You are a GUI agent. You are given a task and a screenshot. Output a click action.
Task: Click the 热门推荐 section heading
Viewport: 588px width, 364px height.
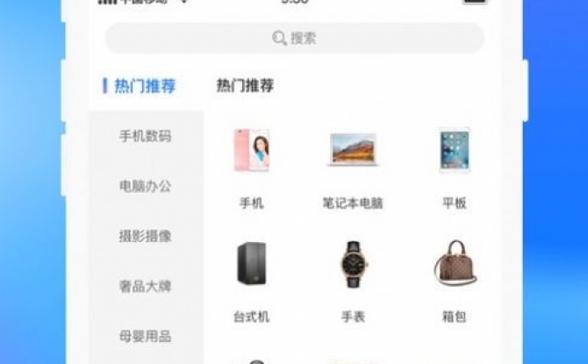click(x=245, y=86)
